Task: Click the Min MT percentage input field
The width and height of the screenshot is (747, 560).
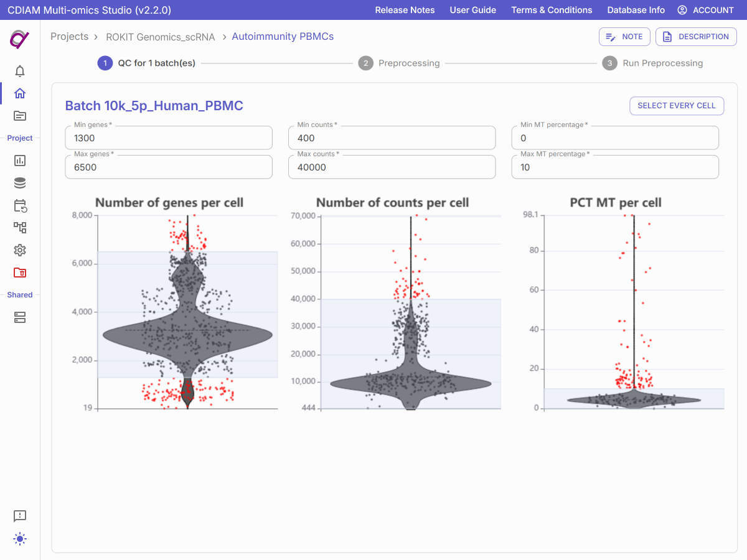Action: 615,138
